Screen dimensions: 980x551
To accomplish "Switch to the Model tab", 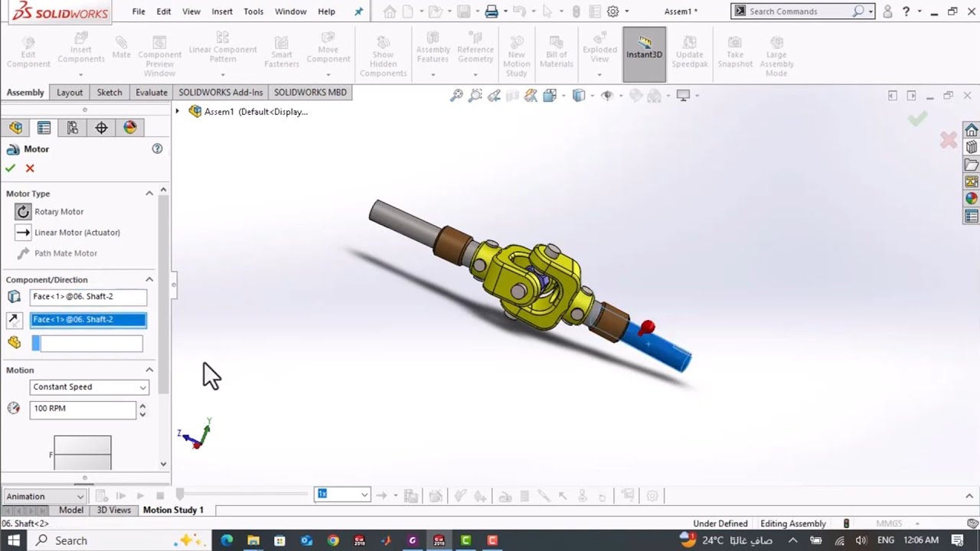I will (x=71, y=510).
